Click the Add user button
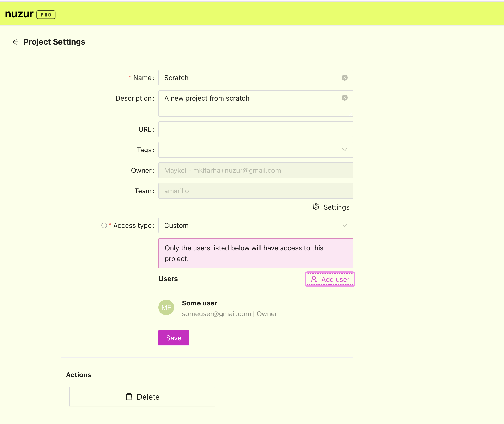This screenshot has width=504, height=424. tap(330, 279)
